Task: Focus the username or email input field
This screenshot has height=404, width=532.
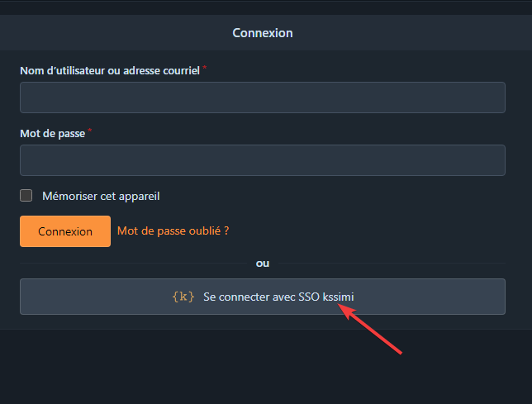Action: coord(263,97)
